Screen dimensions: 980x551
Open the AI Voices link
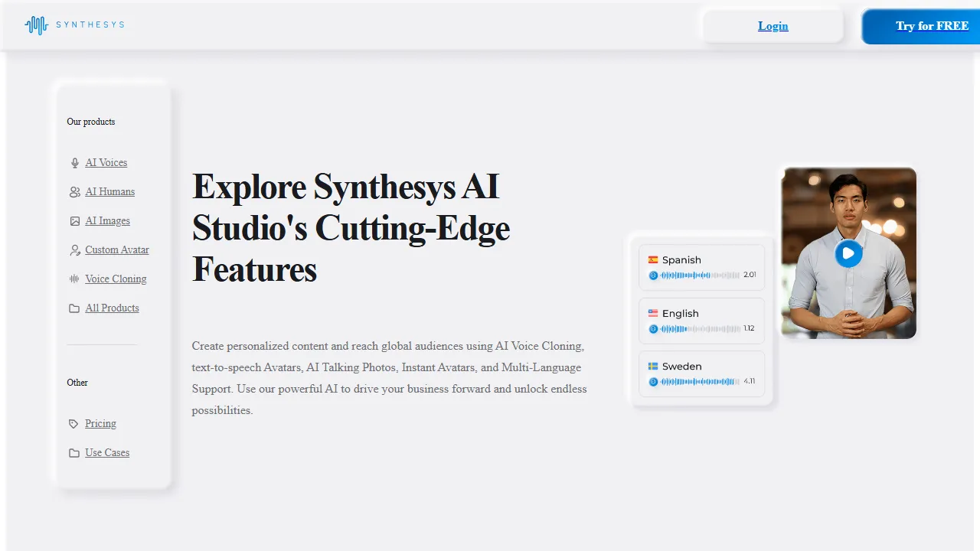106,163
